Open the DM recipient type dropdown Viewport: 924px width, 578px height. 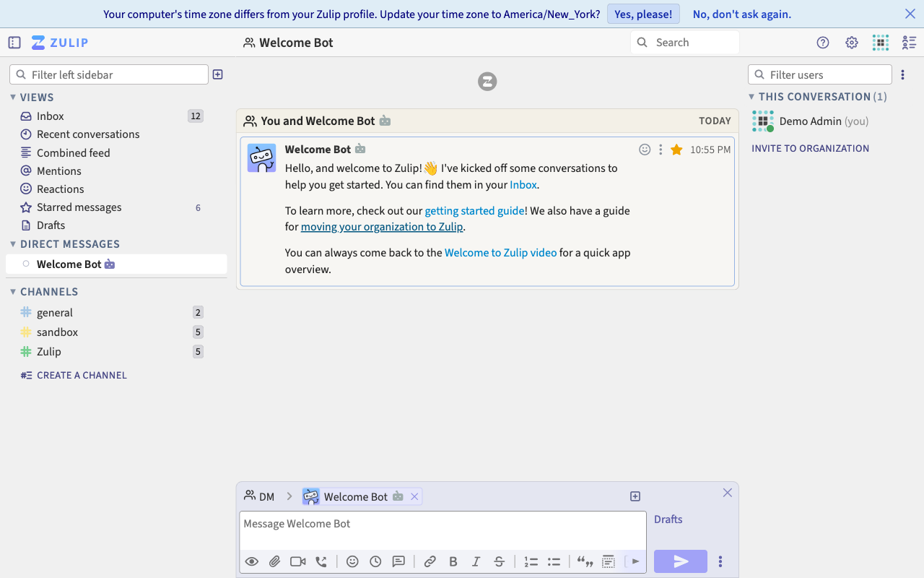[259, 496]
